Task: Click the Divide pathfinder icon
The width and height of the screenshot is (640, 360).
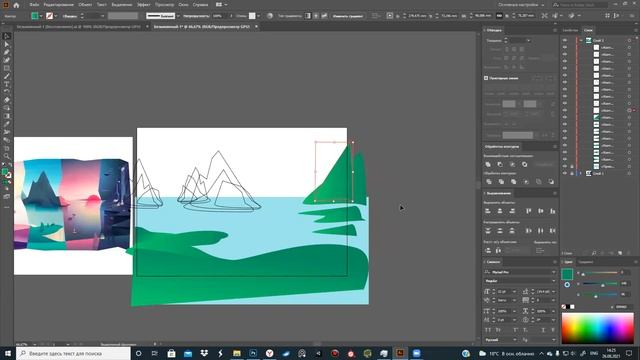Action: click(x=489, y=182)
